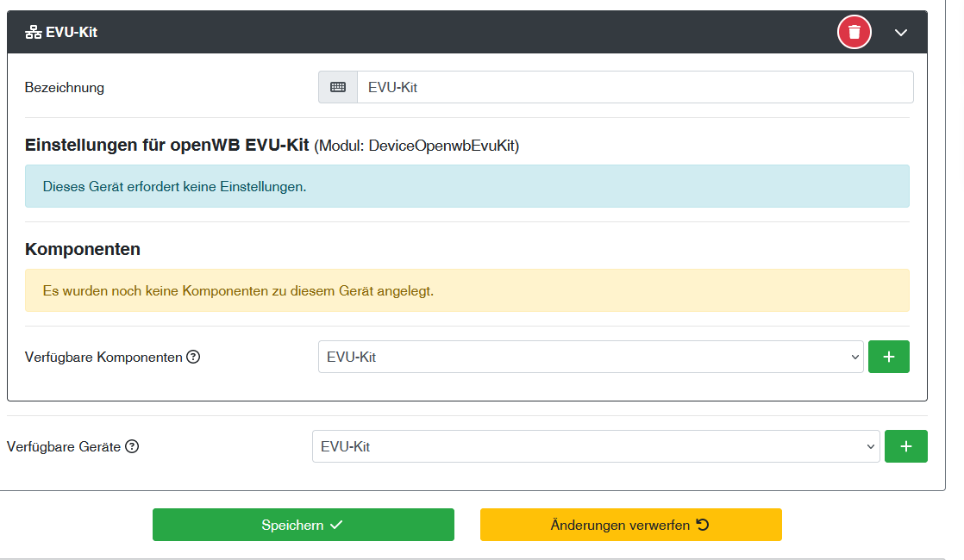Open the Verfügbare Geräte dropdown
The image size is (964, 560).
click(596, 446)
